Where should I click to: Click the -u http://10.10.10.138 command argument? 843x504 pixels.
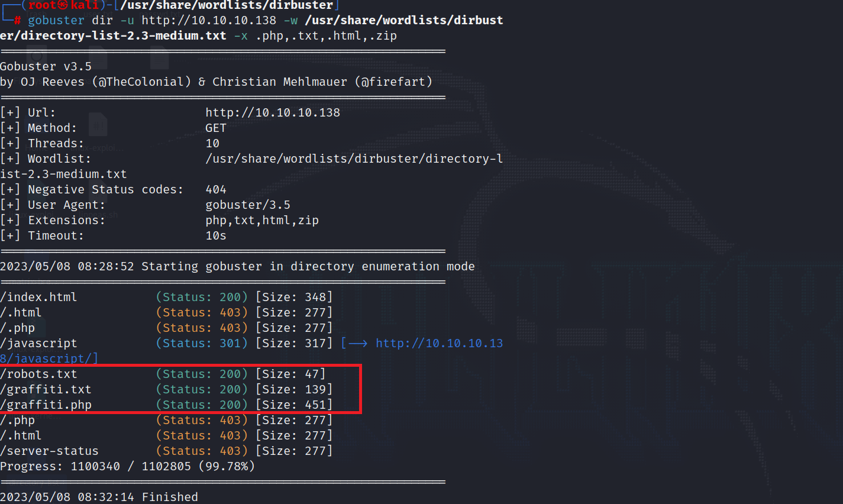pos(198,20)
